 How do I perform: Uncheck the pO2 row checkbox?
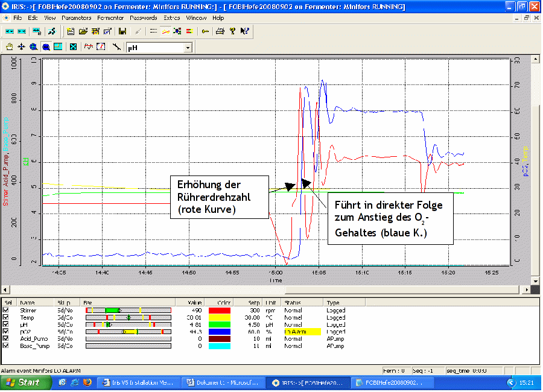click(x=5, y=332)
